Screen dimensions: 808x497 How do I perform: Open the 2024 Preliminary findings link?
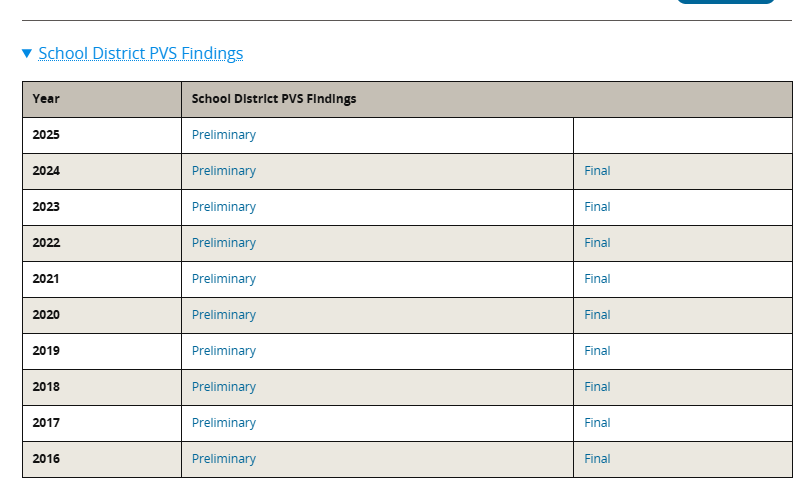[223, 171]
